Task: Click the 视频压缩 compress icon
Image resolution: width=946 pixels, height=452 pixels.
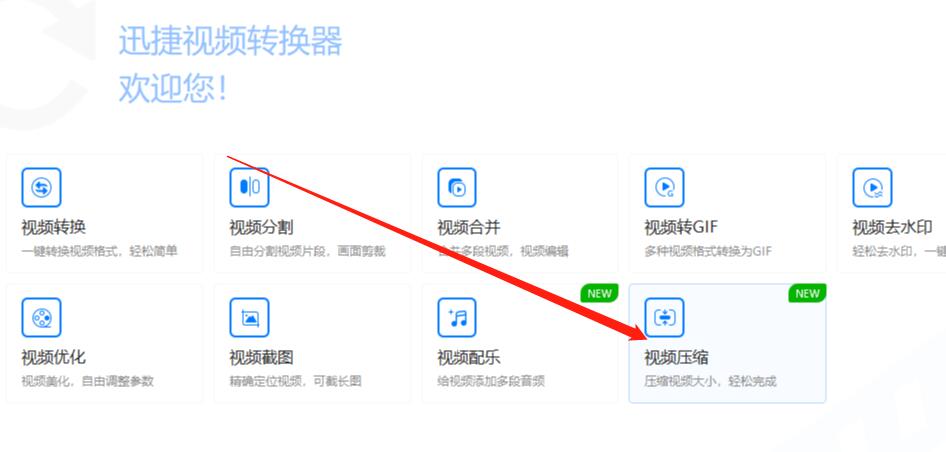Action: [x=664, y=318]
